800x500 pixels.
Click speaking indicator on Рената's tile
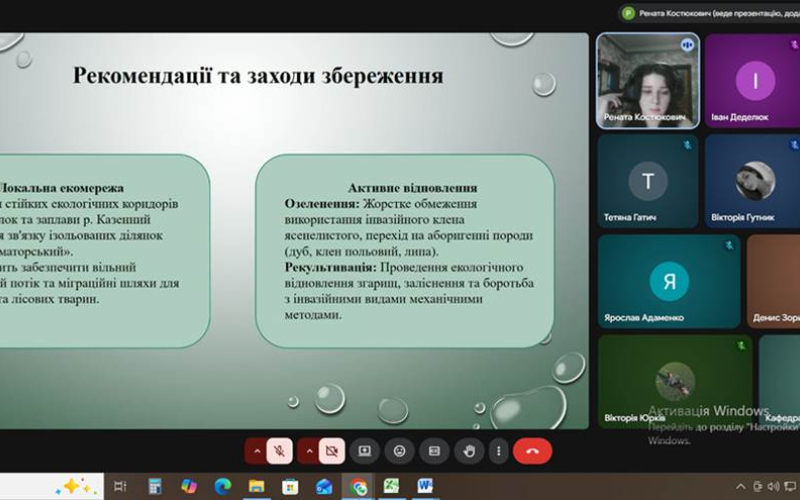click(687, 45)
